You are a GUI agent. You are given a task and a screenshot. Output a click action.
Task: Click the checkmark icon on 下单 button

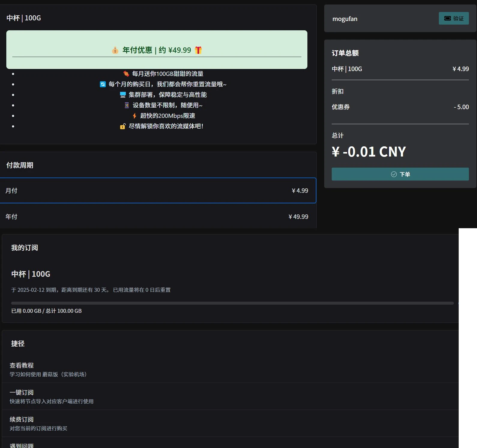[394, 174]
